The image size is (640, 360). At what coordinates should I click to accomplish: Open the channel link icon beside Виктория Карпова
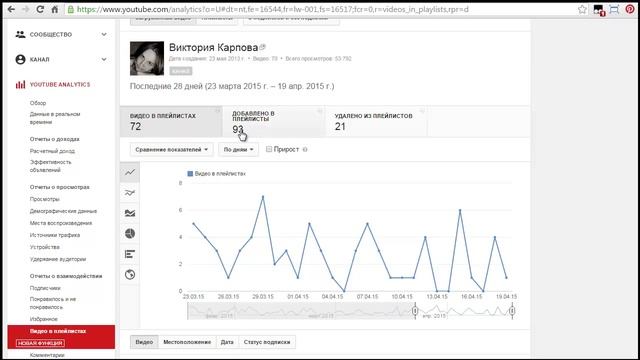click(x=262, y=47)
